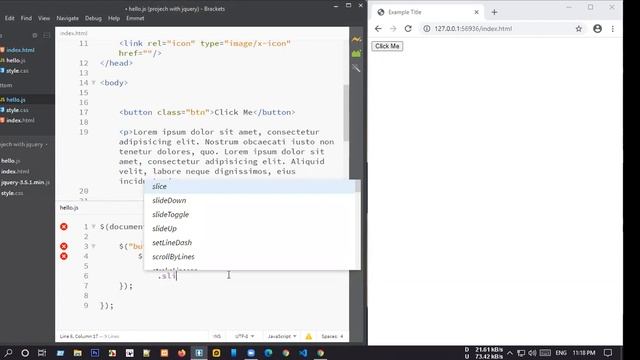Open JavaScript language mode dropdown

(x=282, y=336)
